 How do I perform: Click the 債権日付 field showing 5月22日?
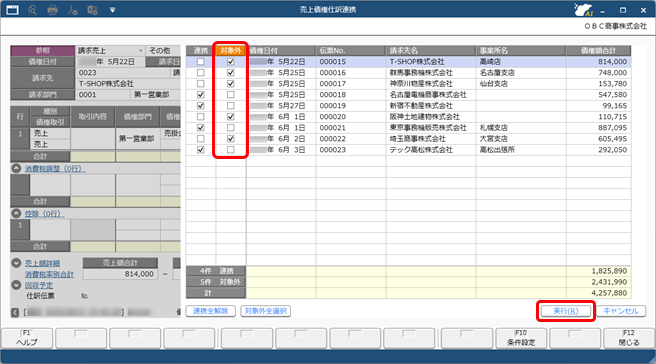click(x=110, y=62)
